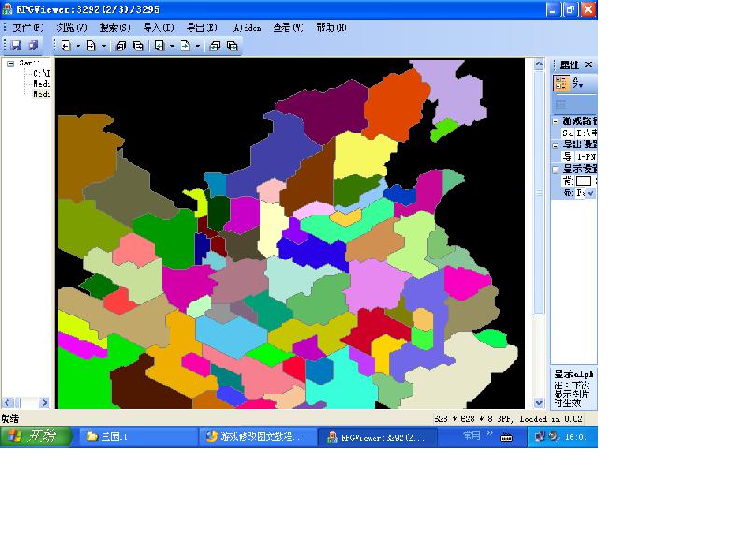
Task: Collapse the 导出设置 property group
Action: click(x=556, y=146)
